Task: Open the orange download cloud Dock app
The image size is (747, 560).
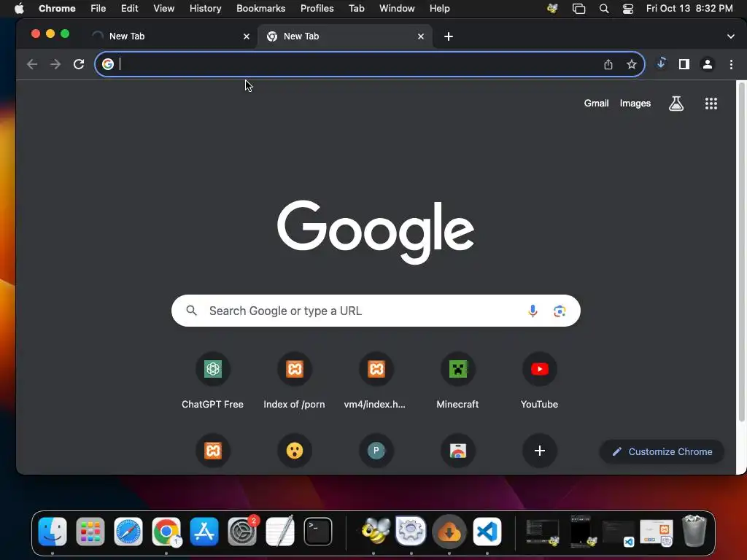Action: pyautogui.click(x=449, y=532)
